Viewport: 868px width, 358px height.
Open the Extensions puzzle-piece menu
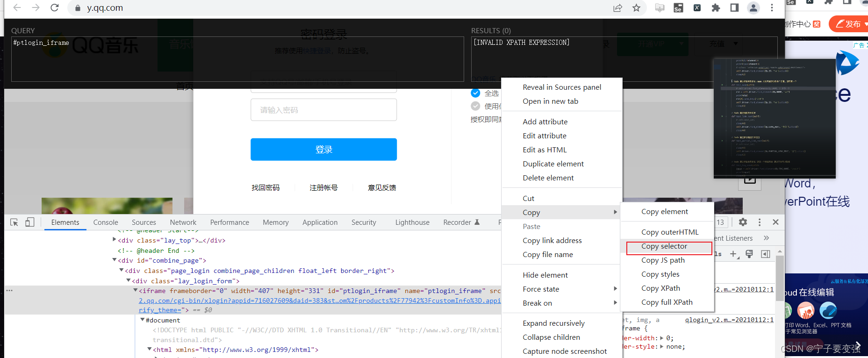tap(716, 8)
